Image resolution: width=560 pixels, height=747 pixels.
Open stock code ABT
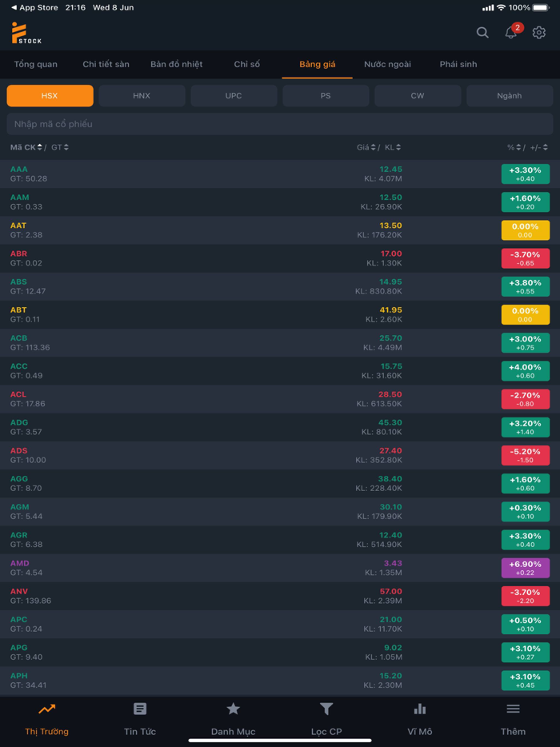(18, 310)
